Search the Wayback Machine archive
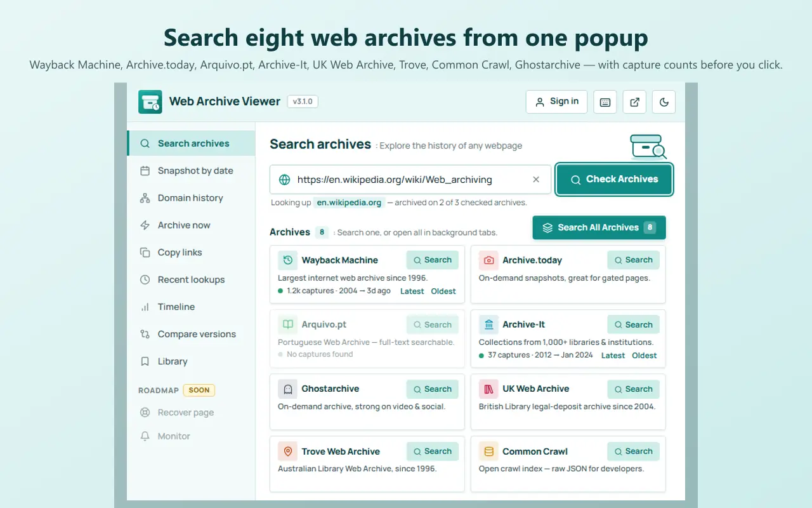 point(432,260)
